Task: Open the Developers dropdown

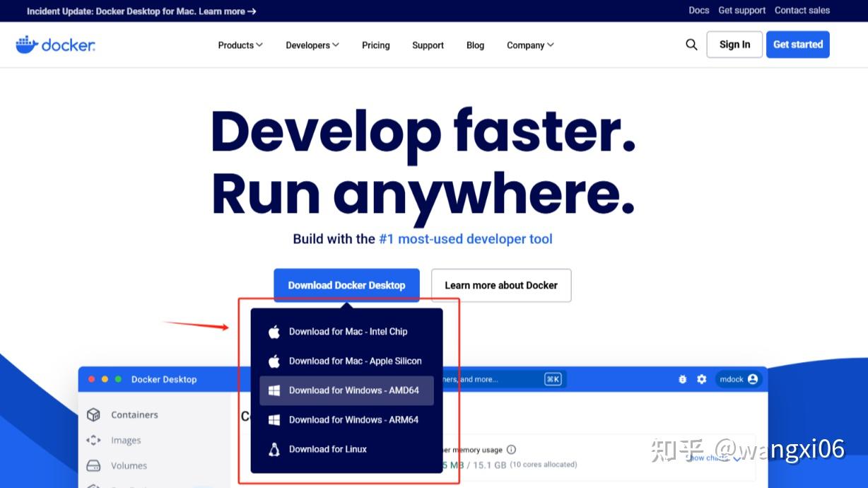Action: coord(312,45)
